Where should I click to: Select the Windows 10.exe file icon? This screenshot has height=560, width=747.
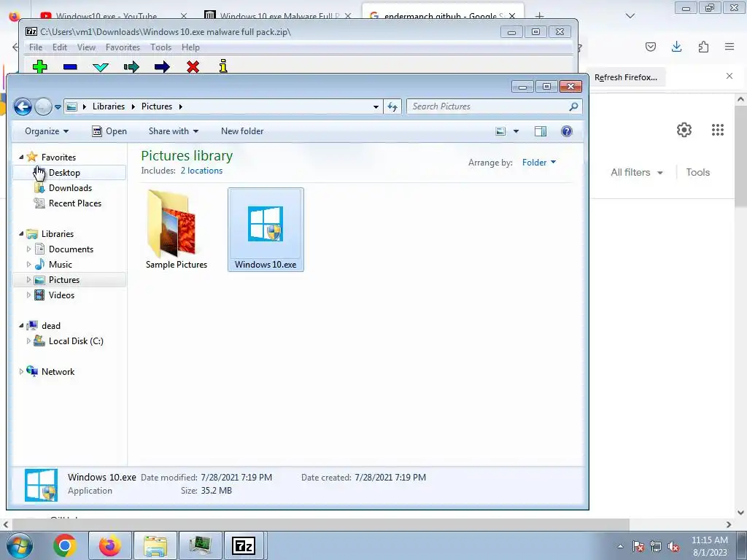click(266, 224)
